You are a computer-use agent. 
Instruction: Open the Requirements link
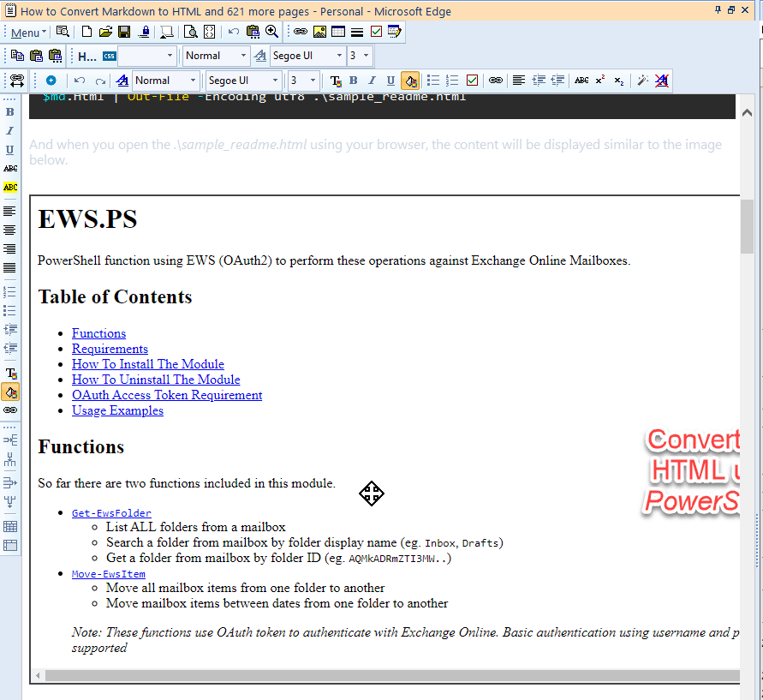point(110,349)
